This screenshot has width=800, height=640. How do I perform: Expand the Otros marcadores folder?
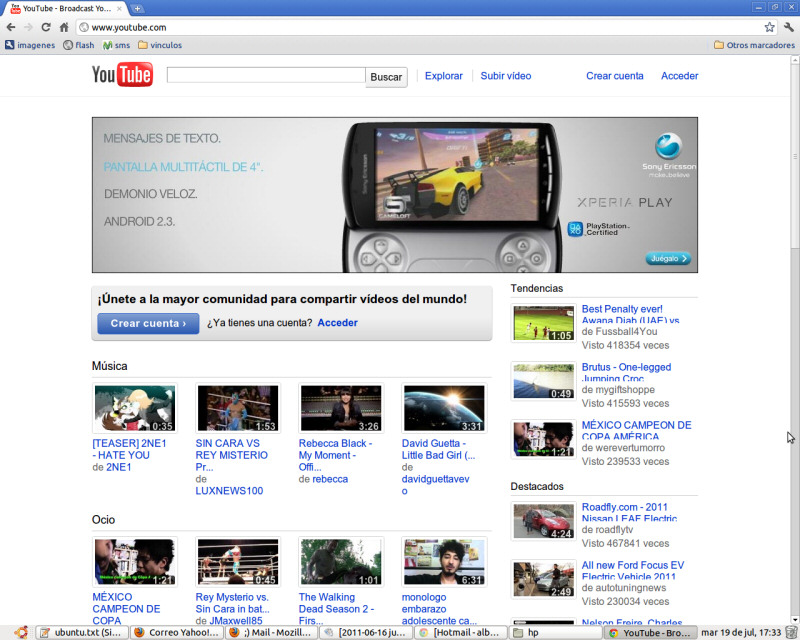point(754,45)
